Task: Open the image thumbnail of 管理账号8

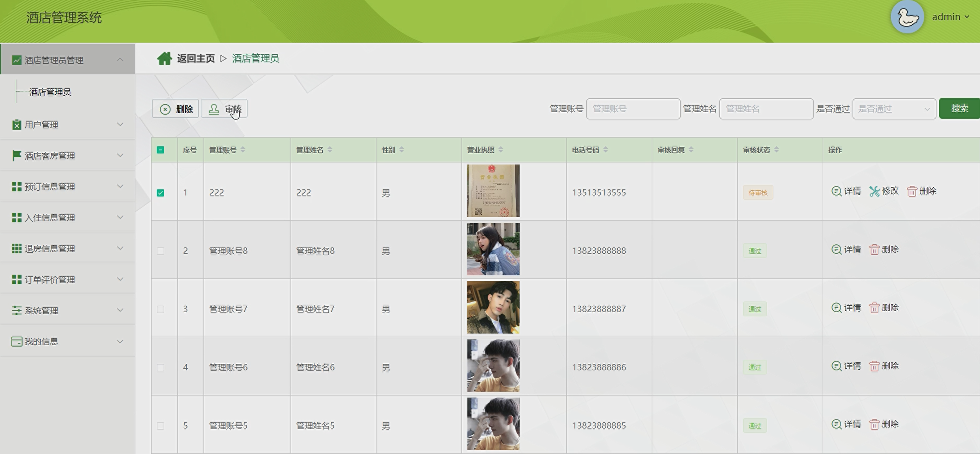Action: click(x=493, y=249)
